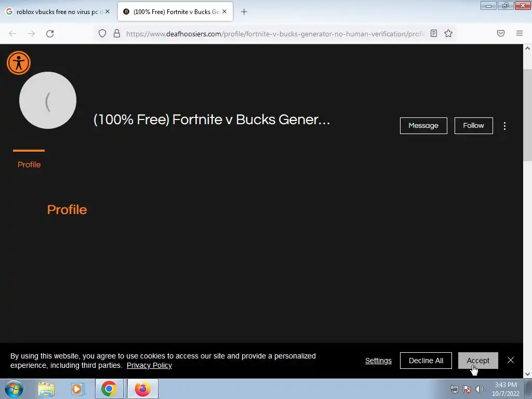The height and width of the screenshot is (399, 532).
Task: View site security lock information
Action: [x=117, y=33]
